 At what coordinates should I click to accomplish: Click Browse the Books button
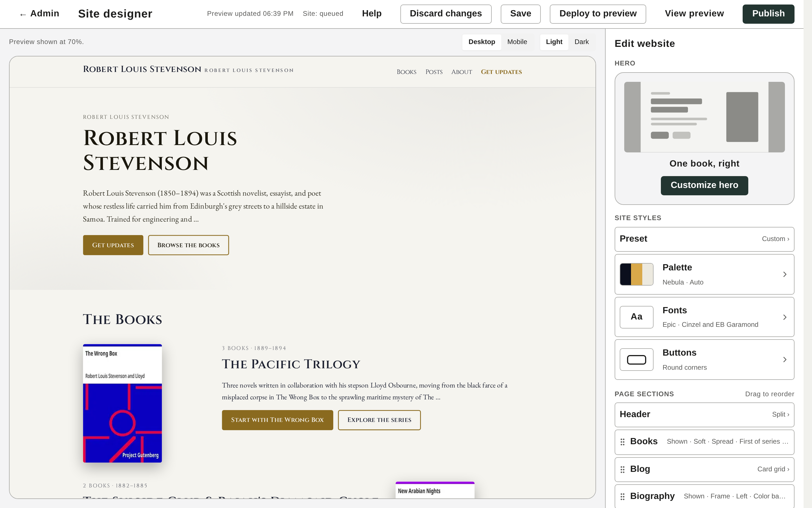pos(189,245)
